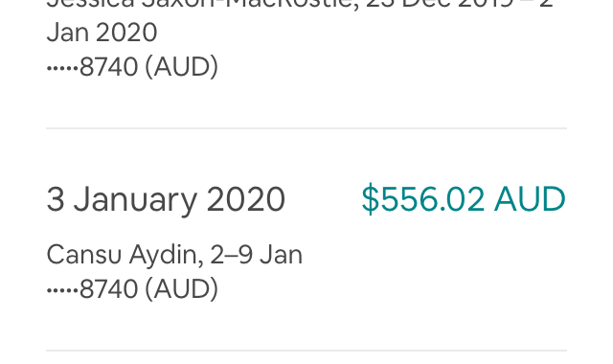Click the divider line above 3 January 2020

pos(306,128)
